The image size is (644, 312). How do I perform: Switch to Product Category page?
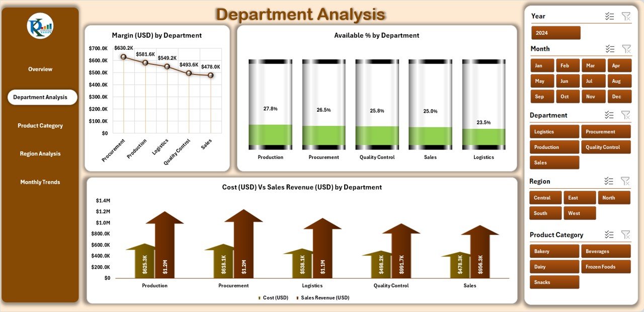pyautogui.click(x=40, y=125)
